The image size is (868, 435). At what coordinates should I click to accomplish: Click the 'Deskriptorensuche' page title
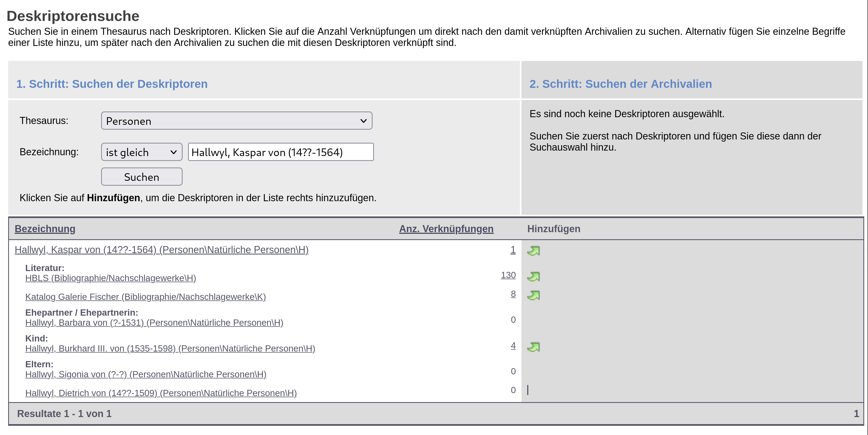73,16
